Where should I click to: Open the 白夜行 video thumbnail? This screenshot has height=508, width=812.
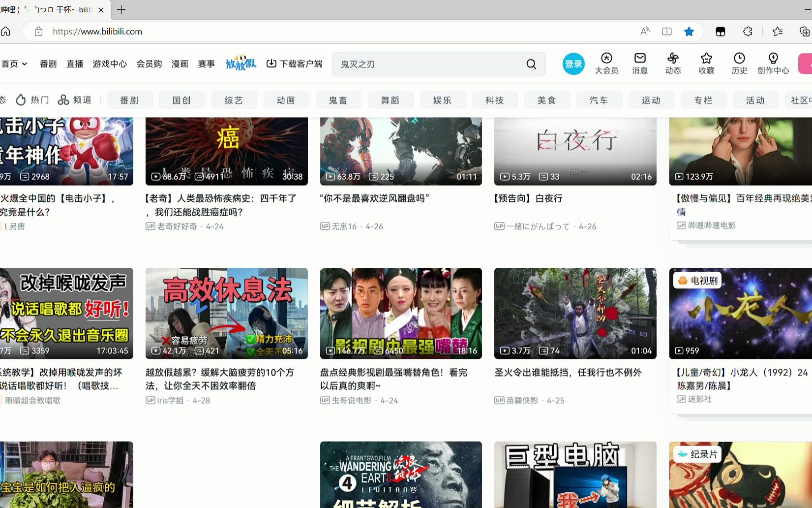coord(575,151)
